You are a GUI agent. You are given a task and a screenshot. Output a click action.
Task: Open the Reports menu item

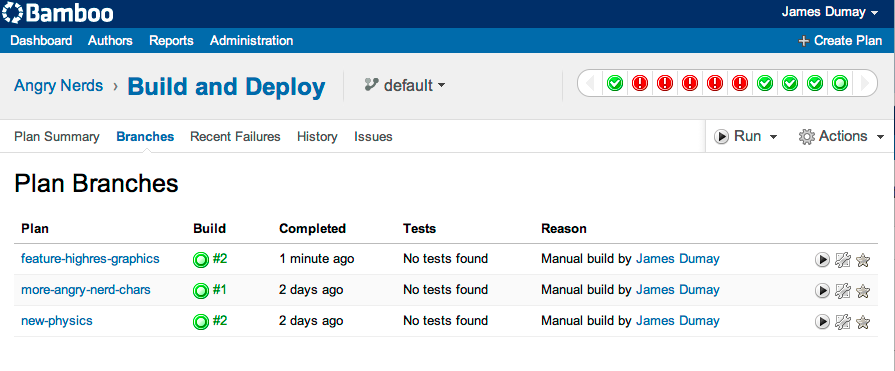coord(171,41)
